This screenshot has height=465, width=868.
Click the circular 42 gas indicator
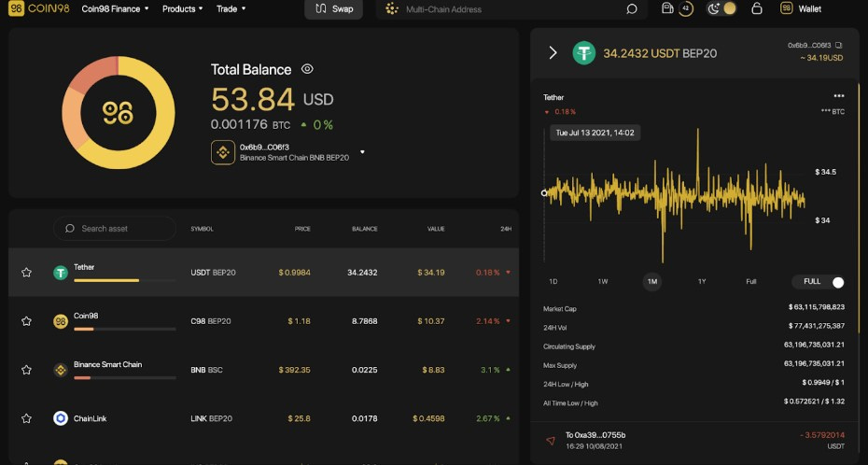pyautogui.click(x=686, y=8)
